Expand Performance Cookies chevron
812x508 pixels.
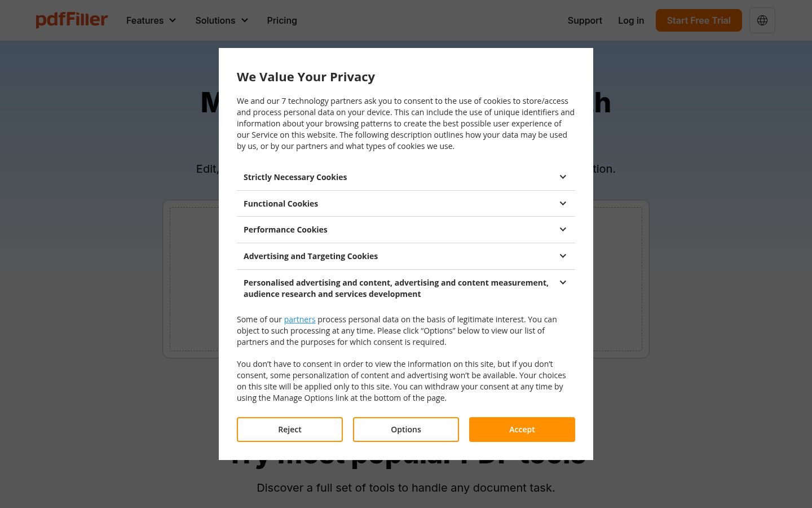click(563, 230)
